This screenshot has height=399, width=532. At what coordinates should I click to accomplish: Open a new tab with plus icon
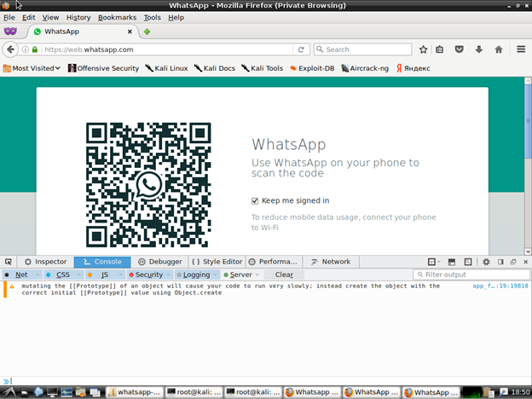click(x=147, y=32)
